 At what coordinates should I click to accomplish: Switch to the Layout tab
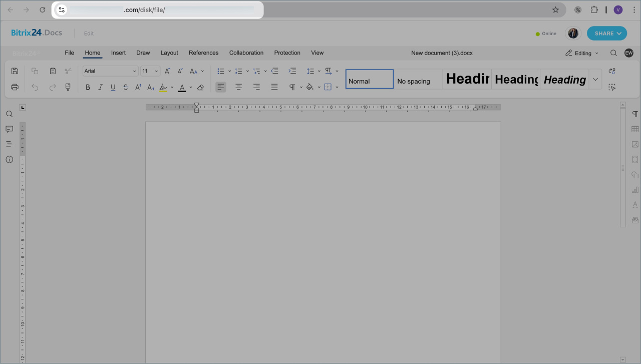click(x=169, y=53)
